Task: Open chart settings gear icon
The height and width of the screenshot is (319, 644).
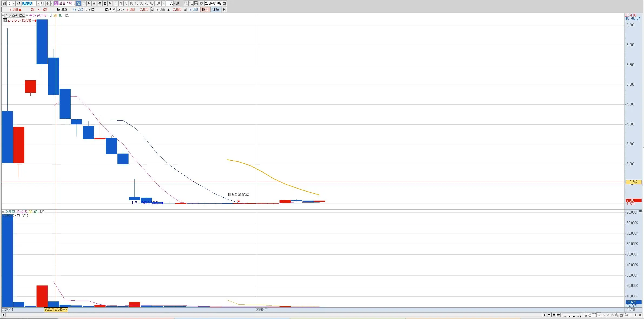Action: [201, 3]
